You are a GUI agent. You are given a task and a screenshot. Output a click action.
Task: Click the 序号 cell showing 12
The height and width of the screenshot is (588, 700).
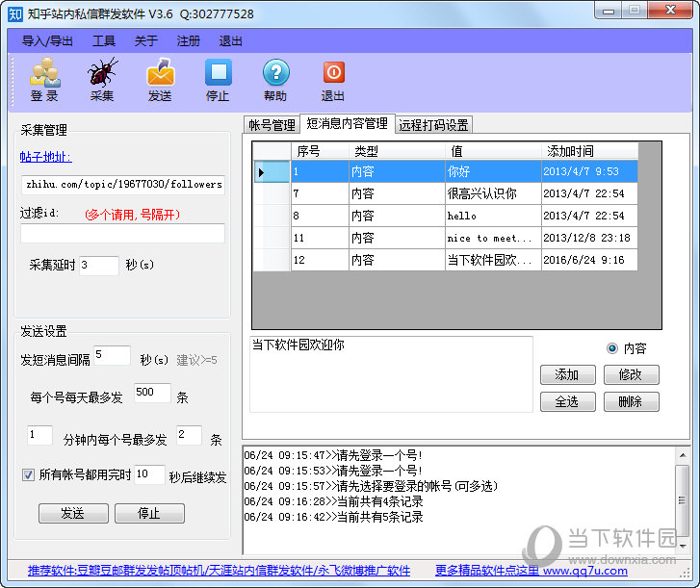tap(320, 260)
